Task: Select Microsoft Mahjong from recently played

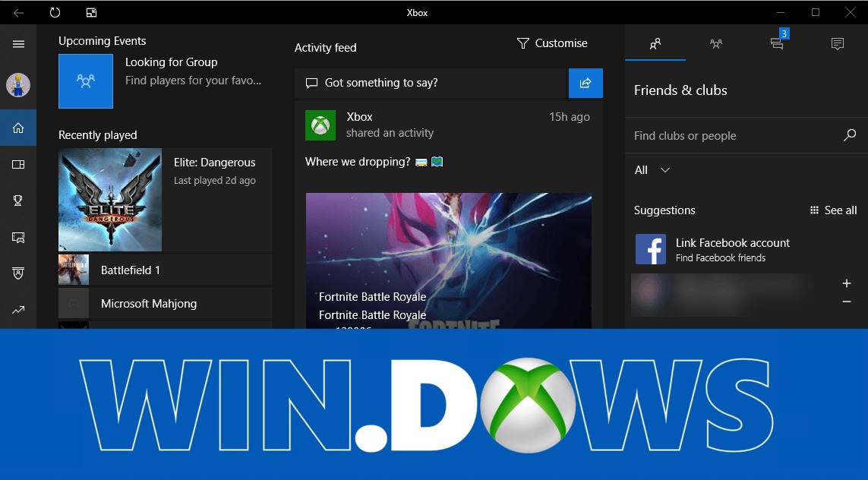Action: click(166, 303)
